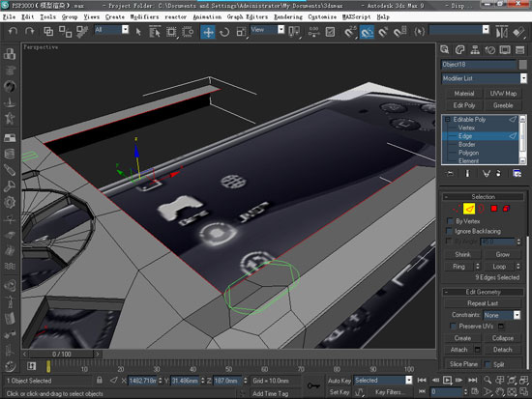532x399 pixels.
Task: Toggle Window/Crossing selection mode icon
Action: (188, 32)
